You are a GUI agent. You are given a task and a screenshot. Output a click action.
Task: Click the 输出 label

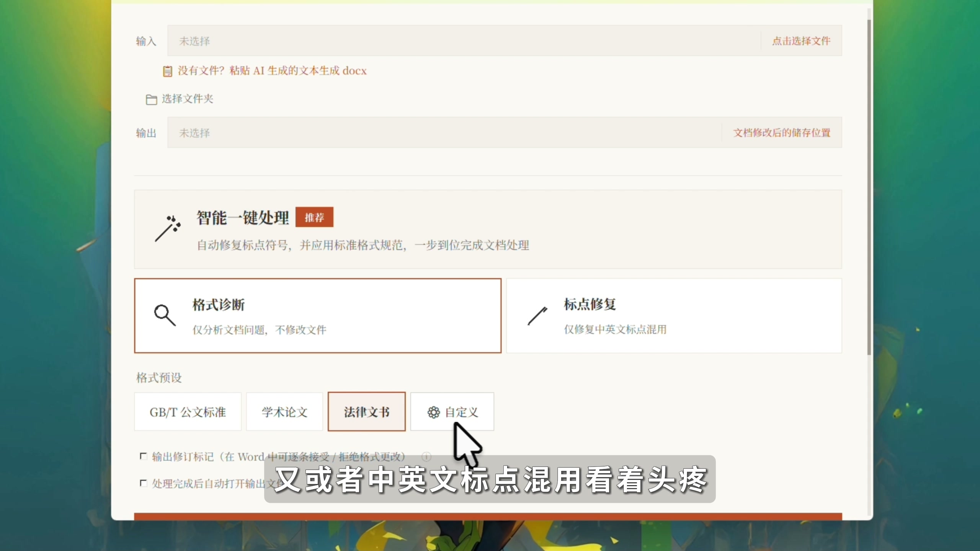click(146, 133)
